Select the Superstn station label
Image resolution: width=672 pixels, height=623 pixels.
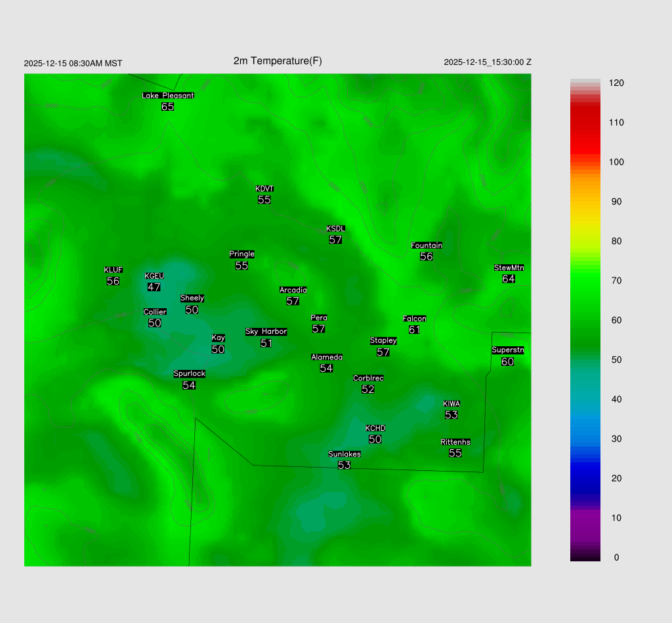508,350
